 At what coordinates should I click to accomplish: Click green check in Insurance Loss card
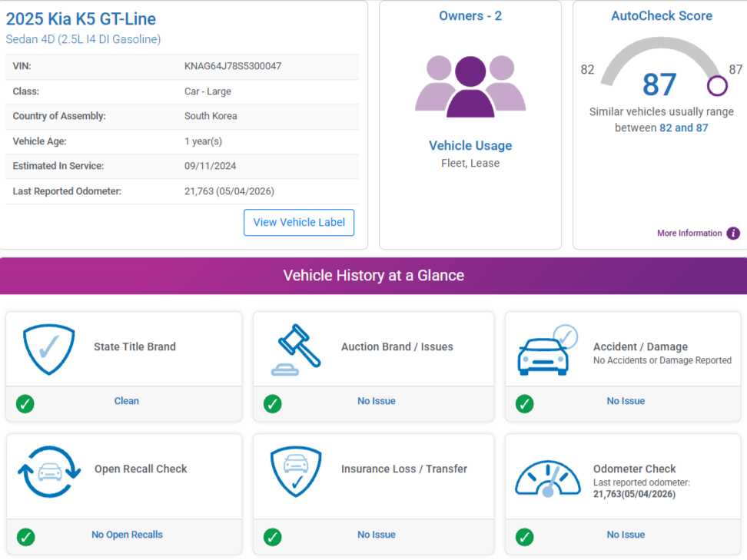(x=273, y=537)
